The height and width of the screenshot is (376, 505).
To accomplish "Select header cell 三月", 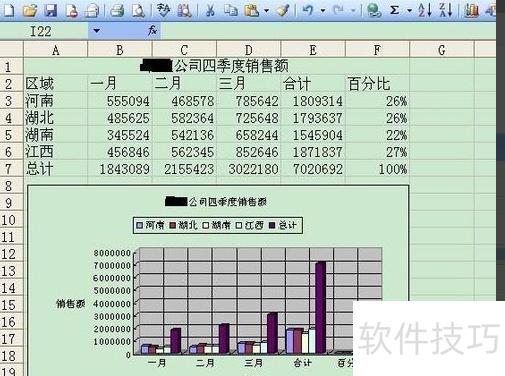I will (x=249, y=83).
